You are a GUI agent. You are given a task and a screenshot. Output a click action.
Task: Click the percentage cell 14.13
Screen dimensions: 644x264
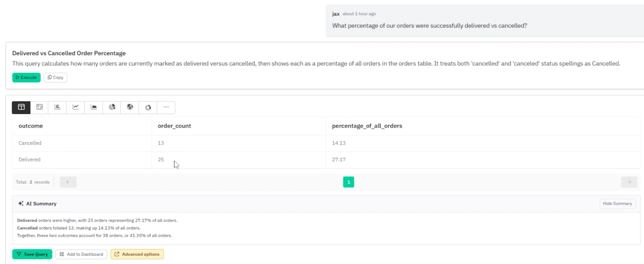(x=483, y=143)
